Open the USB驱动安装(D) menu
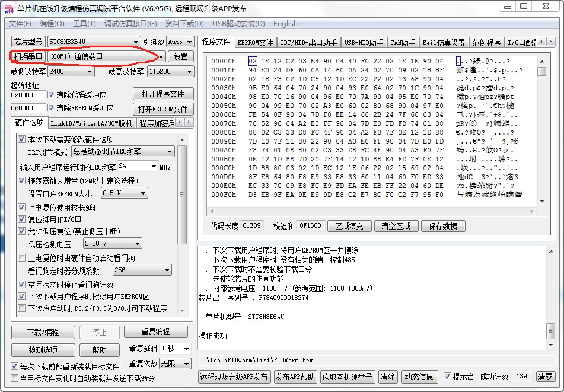564x392 pixels. coord(238,24)
